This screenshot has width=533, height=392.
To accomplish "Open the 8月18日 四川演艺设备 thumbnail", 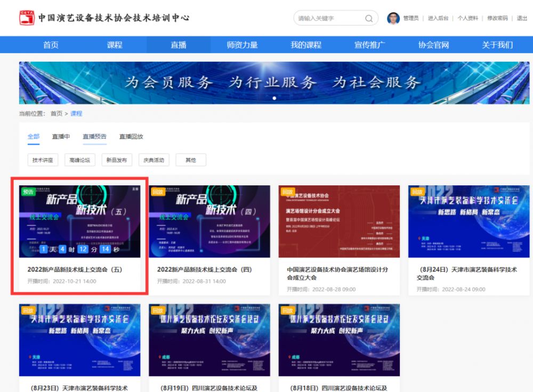I will pos(339,340).
